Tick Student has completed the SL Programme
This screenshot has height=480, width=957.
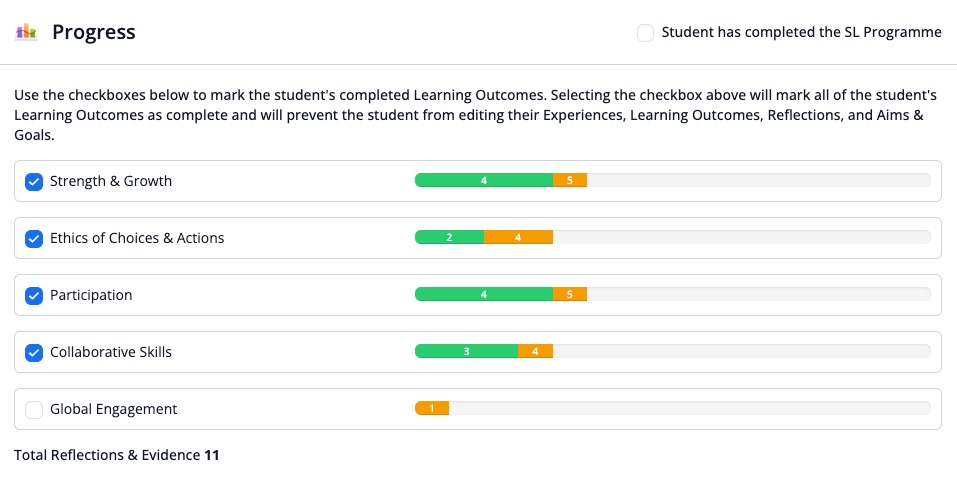[x=645, y=32]
